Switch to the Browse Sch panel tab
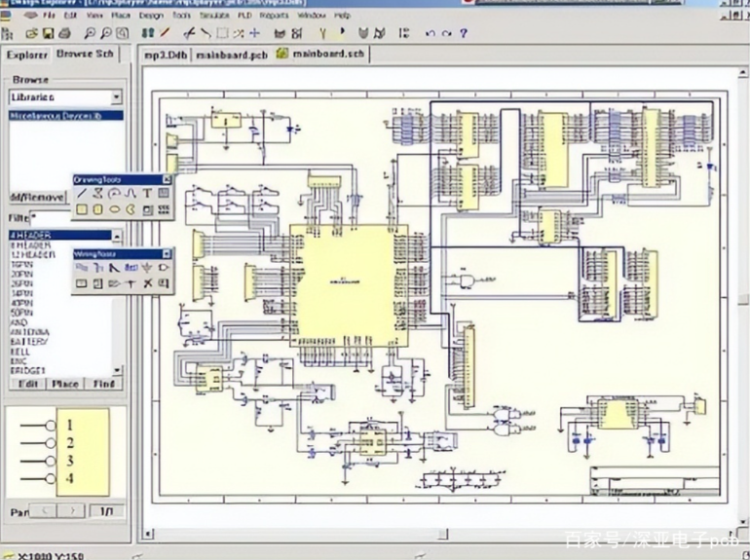This screenshot has width=750, height=560. 85,54
